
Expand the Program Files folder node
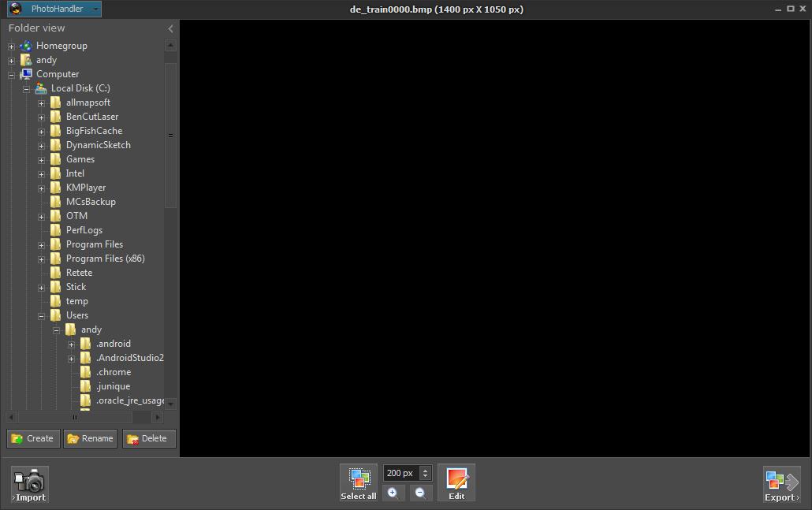(x=40, y=244)
